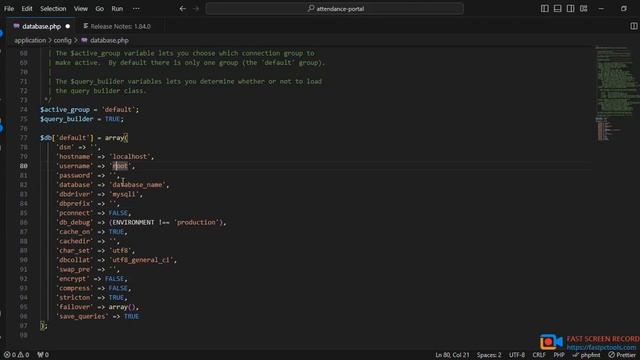Open the View menu

81,9
